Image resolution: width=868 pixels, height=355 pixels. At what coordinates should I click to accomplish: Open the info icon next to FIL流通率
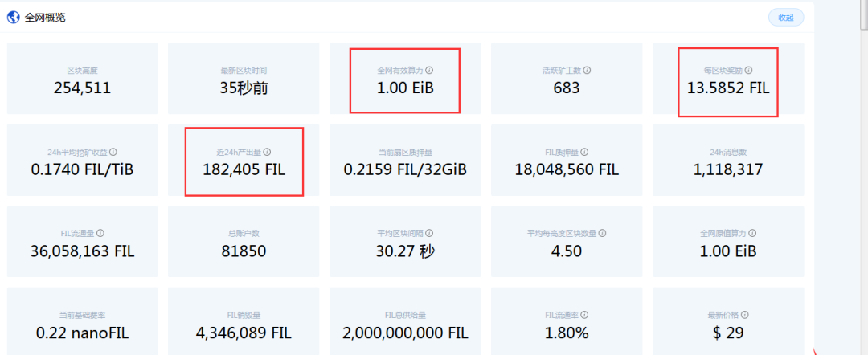(x=584, y=315)
